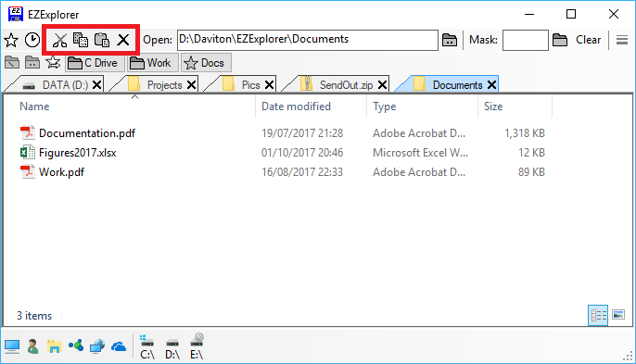Open the Favorites star menu
This screenshot has height=364, width=636.
pos(11,40)
